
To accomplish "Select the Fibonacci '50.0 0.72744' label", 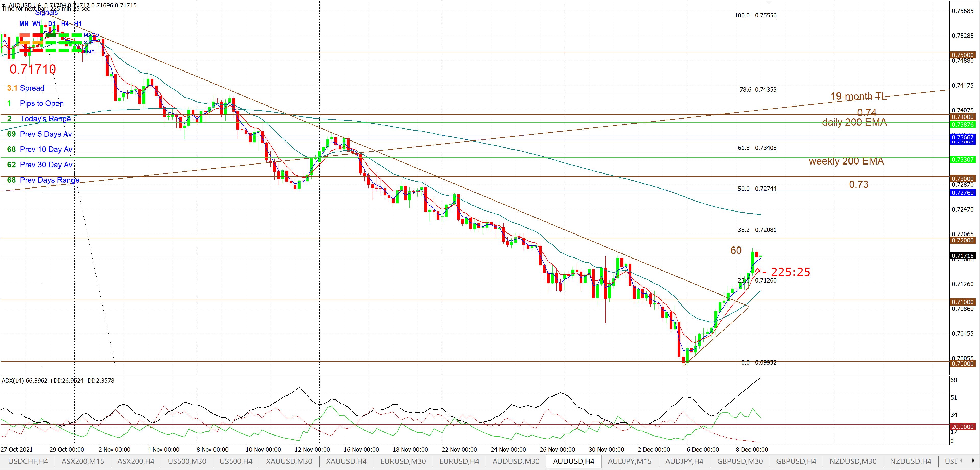I will click(757, 189).
